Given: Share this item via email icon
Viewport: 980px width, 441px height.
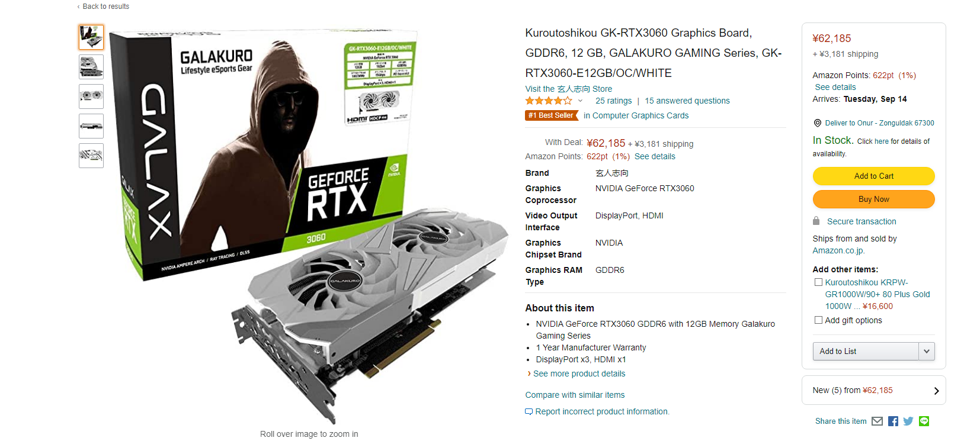Looking at the screenshot, I should 877,421.
